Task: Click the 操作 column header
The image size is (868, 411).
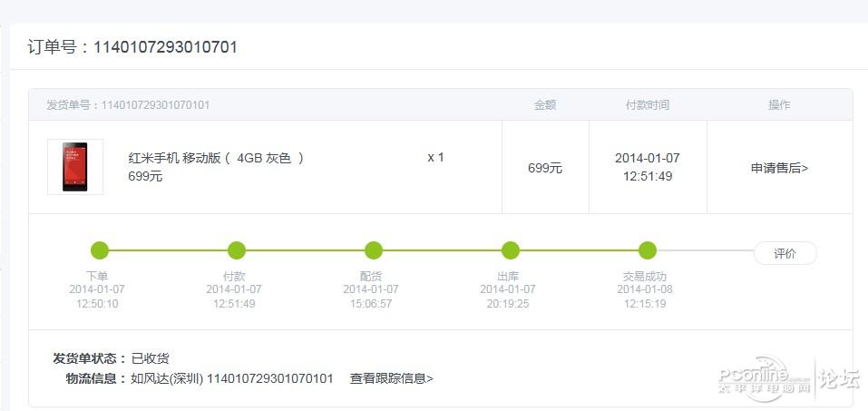Action: [778, 105]
